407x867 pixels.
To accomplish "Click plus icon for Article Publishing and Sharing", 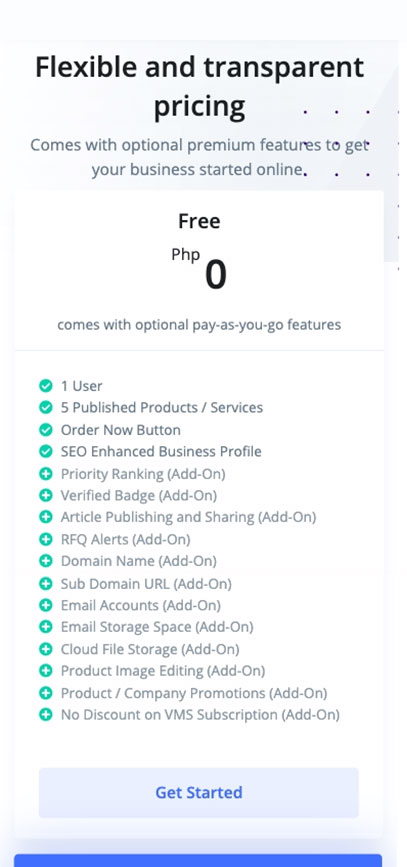I will coord(45,517).
